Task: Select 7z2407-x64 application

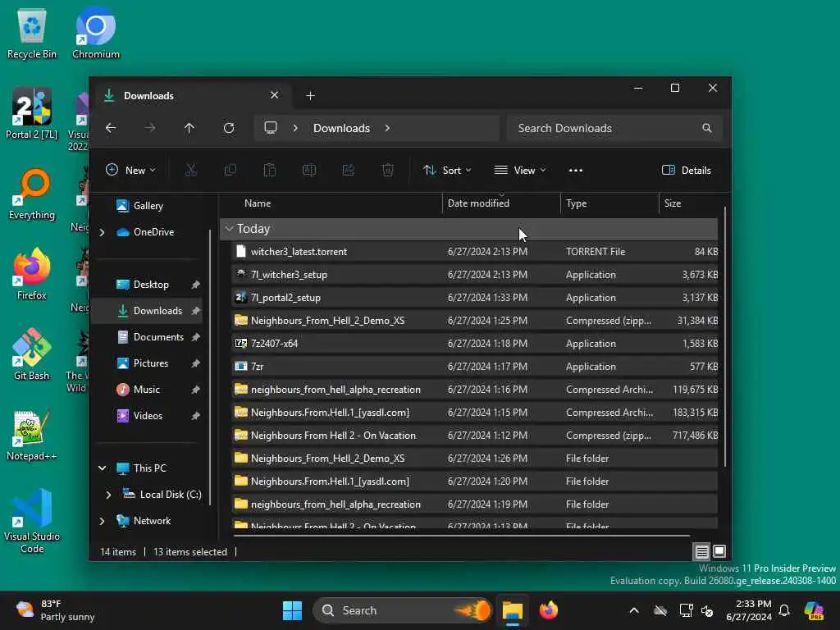Action: click(476, 344)
